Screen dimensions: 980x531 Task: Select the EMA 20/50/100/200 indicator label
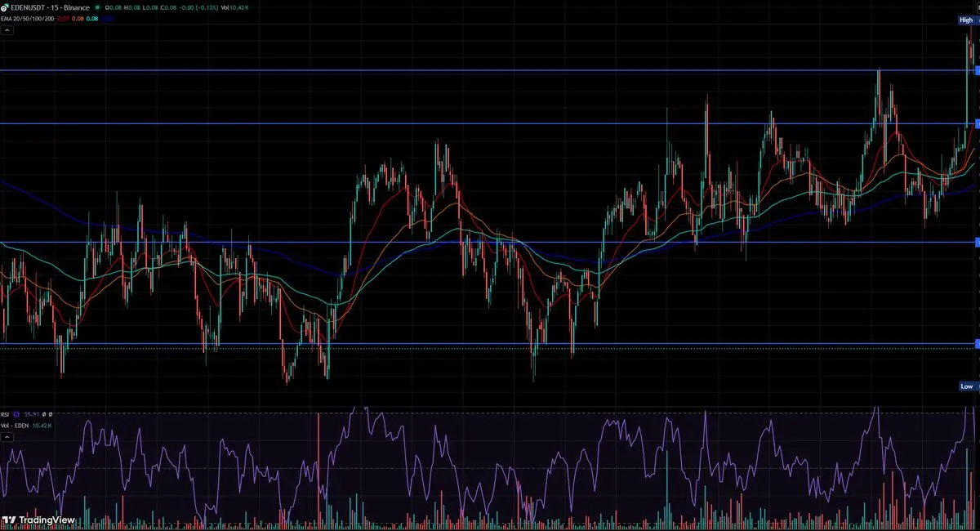pyautogui.click(x=27, y=19)
